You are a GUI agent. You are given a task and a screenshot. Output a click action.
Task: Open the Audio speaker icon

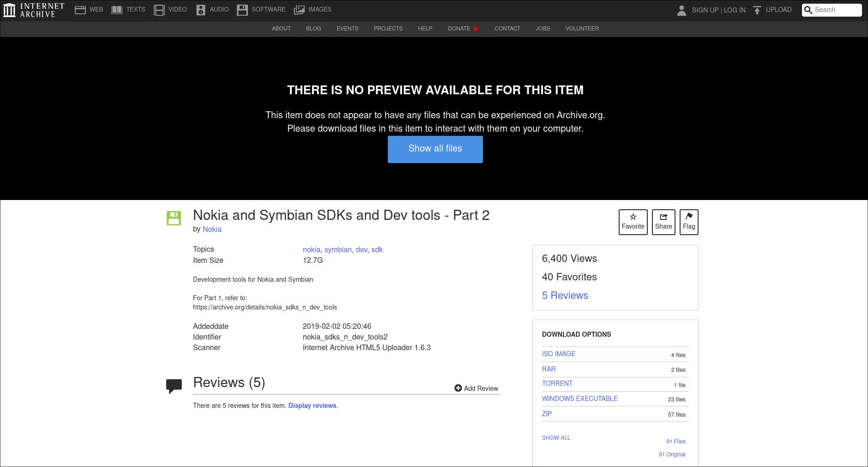pyautogui.click(x=201, y=10)
